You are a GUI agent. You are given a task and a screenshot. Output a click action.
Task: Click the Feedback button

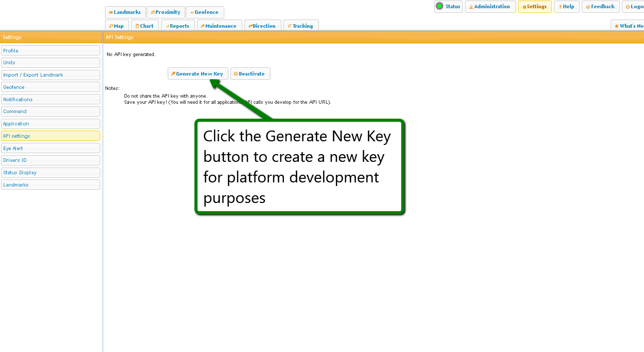click(600, 7)
